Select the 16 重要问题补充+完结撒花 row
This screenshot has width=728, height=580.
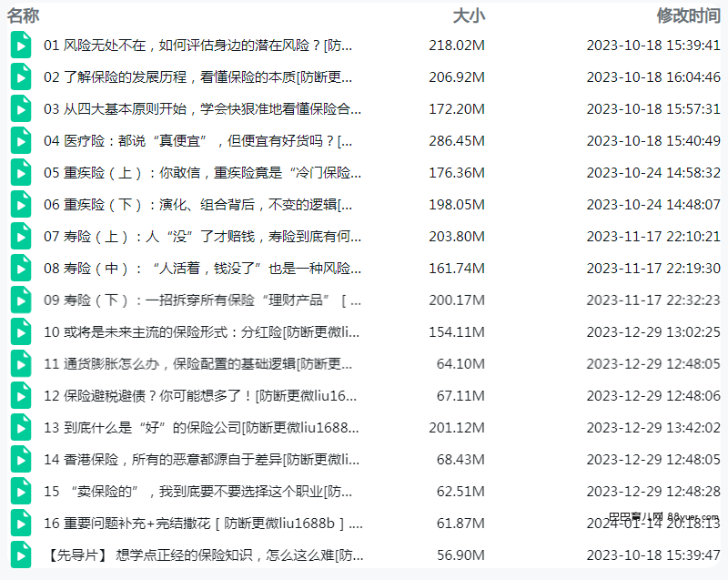pyautogui.click(x=202, y=524)
